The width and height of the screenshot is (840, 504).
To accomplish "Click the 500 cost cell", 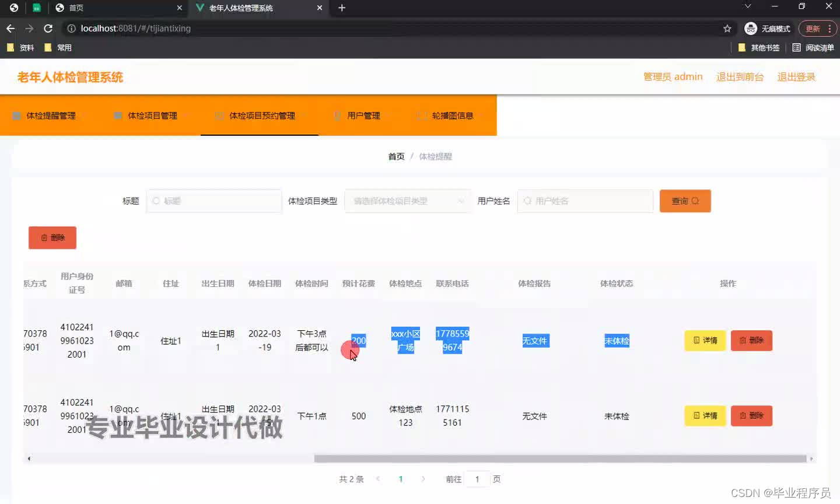I will tap(359, 416).
